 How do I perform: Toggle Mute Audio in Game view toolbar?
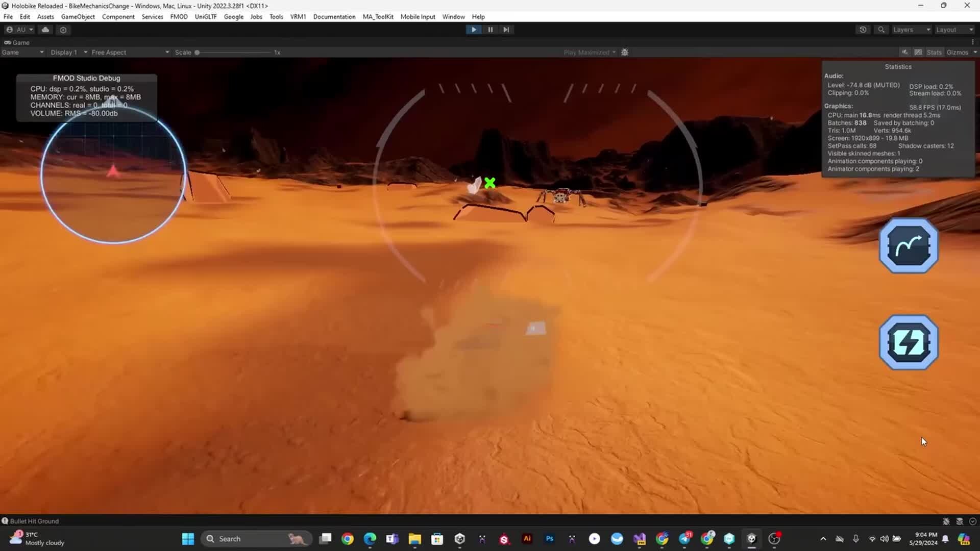tap(904, 52)
